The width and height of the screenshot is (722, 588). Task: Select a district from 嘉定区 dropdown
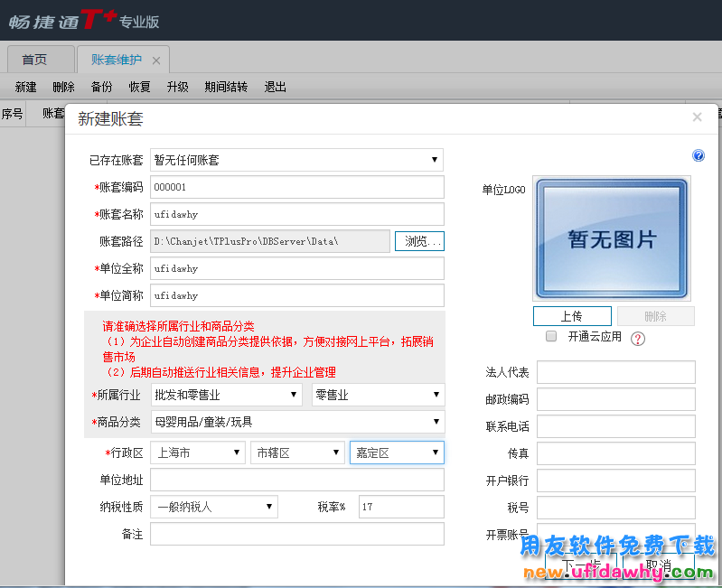point(397,453)
